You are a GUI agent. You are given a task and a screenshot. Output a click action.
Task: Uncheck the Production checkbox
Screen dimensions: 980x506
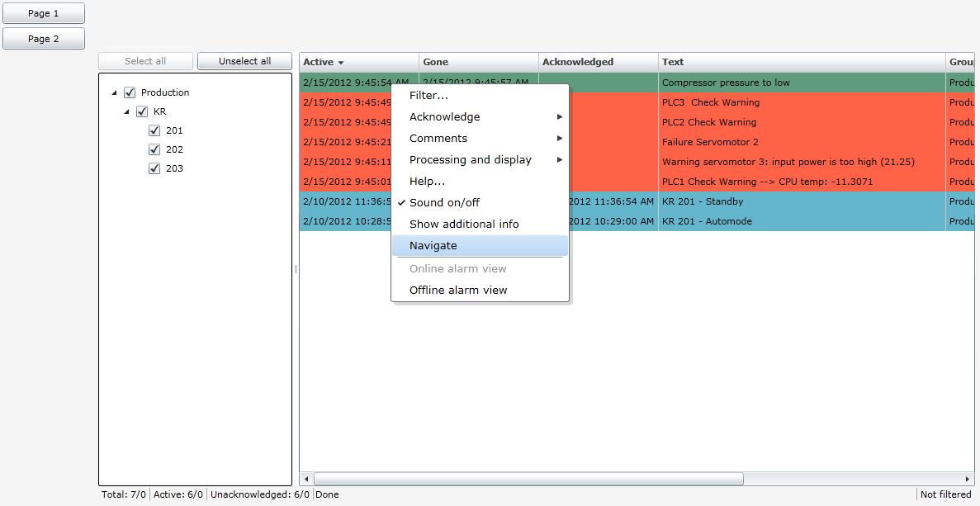[130, 92]
